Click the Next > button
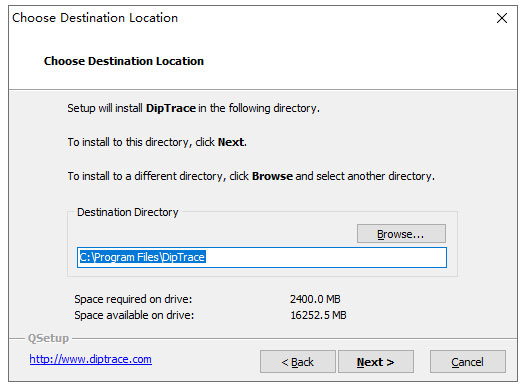 (x=376, y=362)
